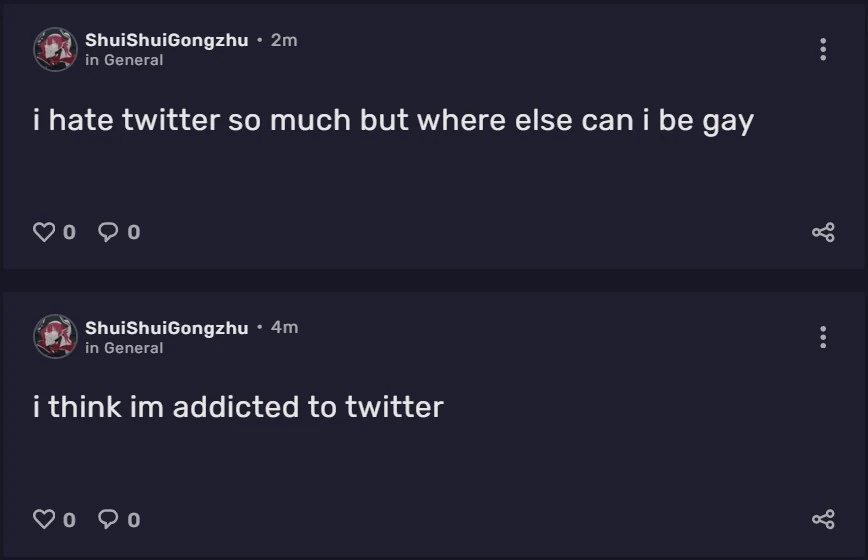Open ShuiShuiGongzhu profile from bottom post username
Image resolution: width=868 pixels, height=560 pixels.
[x=166, y=327]
